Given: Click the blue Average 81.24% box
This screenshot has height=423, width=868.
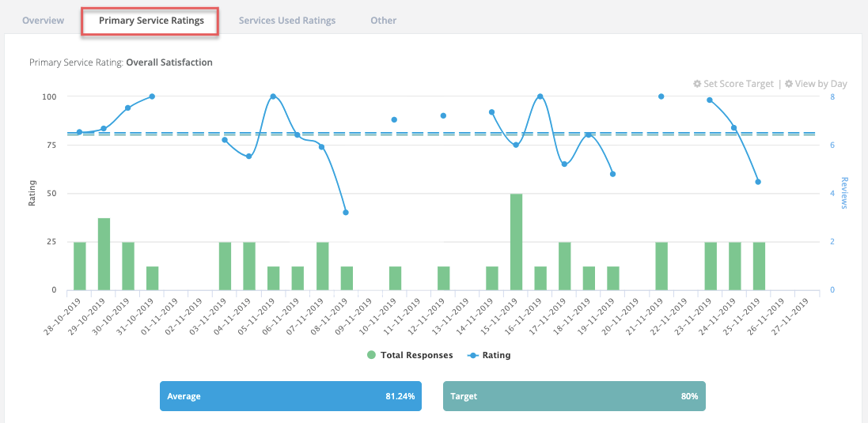Looking at the screenshot, I should pyautogui.click(x=290, y=396).
